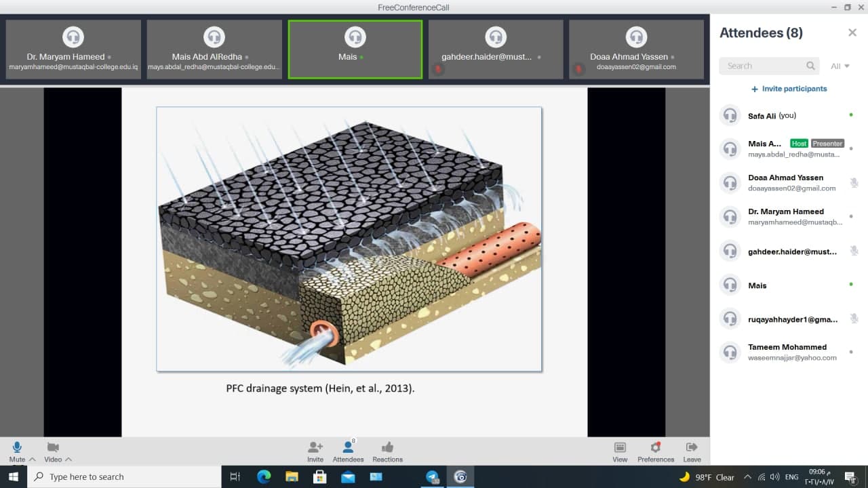
Task: Toggle the Mute microphone button
Action: [x=17, y=447]
